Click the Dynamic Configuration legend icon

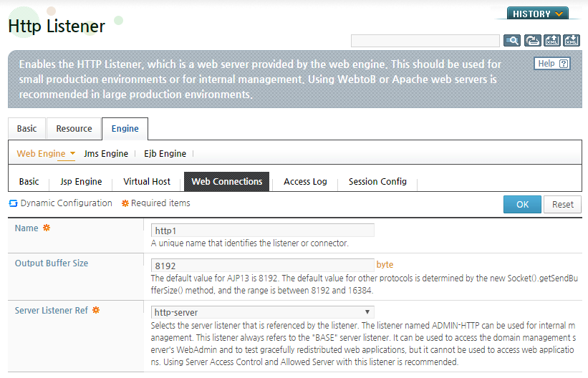coord(13,203)
